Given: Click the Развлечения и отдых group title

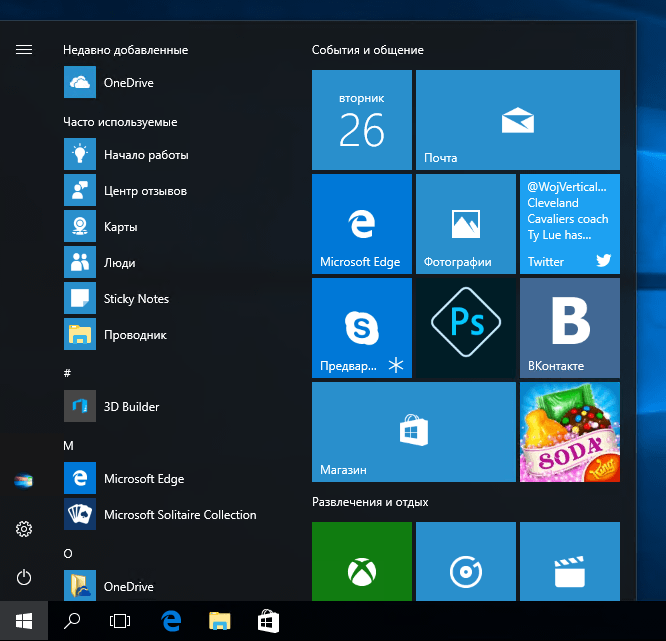Looking at the screenshot, I should (370, 502).
